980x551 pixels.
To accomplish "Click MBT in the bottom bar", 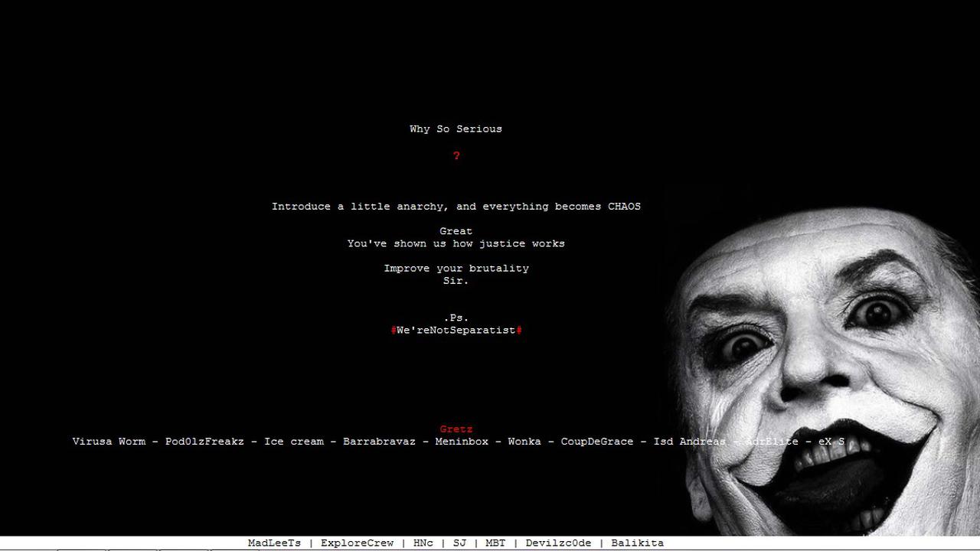I will (495, 543).
